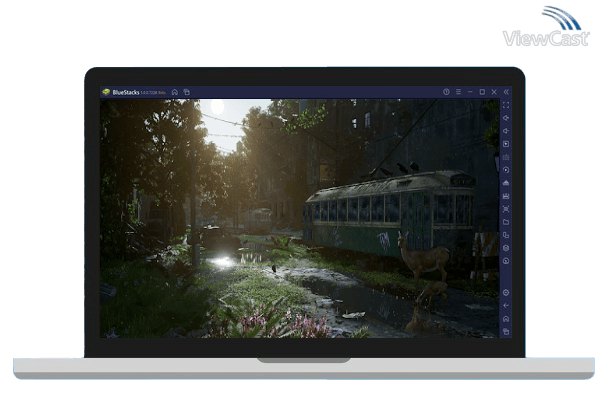Open the home screen from the title bar
The width and height of the screenshot is (602, 414).
click(x=175, y=92)
